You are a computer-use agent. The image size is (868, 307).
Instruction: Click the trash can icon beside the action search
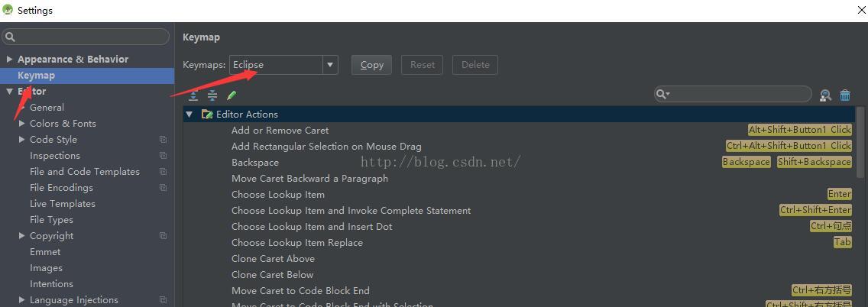(x=845, y=95)
